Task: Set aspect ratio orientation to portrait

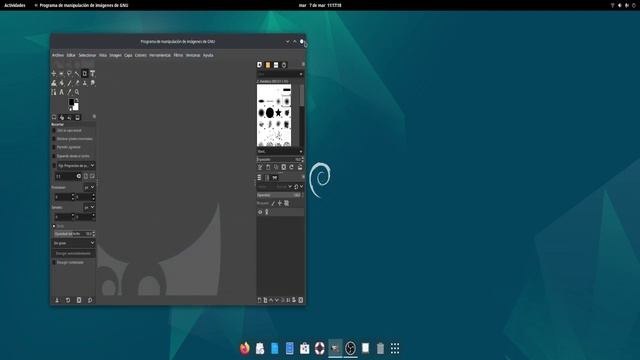Action: tap(86, 176)
